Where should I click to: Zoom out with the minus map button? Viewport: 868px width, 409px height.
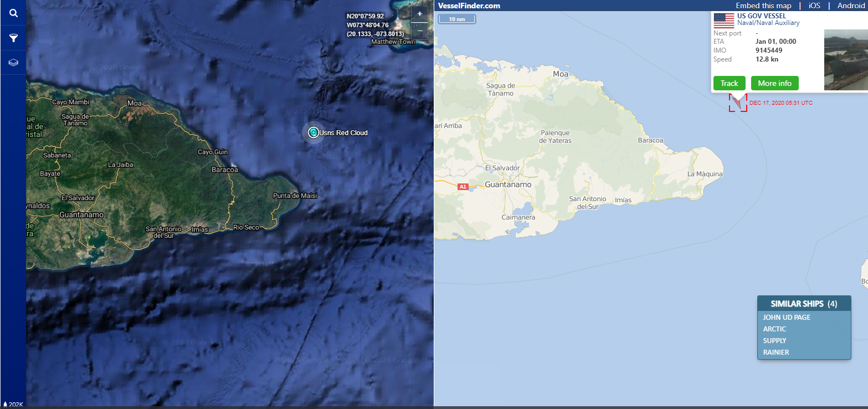click(420, 30)
